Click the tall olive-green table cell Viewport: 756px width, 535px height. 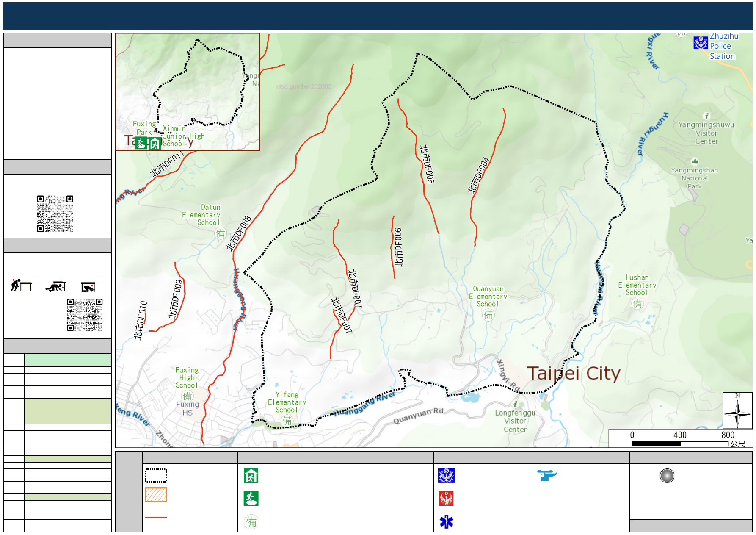[68, 411]
